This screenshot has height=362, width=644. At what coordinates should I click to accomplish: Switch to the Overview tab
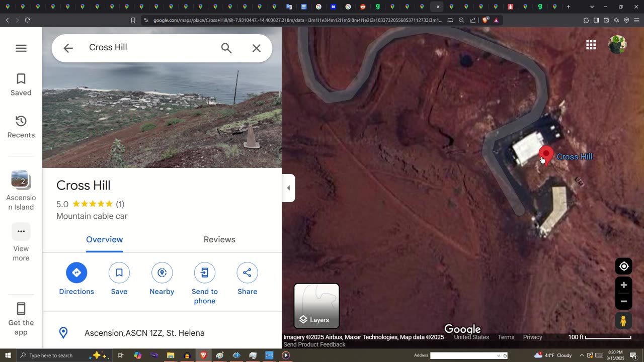coord(104,240)
